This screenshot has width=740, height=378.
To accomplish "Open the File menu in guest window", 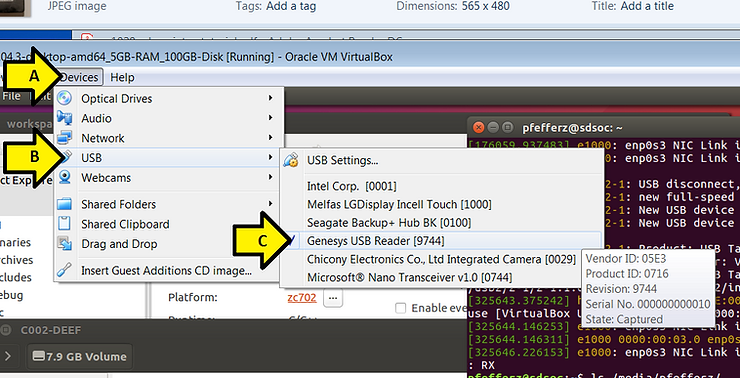I will [x=11, y=96].
